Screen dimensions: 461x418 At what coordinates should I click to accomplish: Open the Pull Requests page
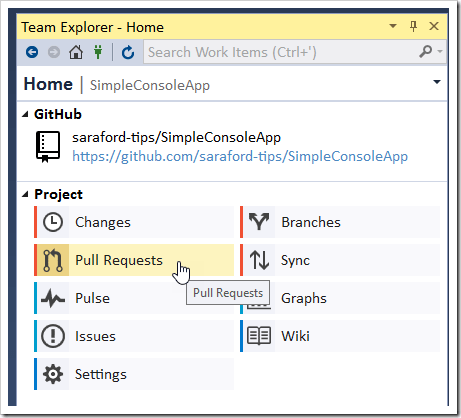click(134, 260)
